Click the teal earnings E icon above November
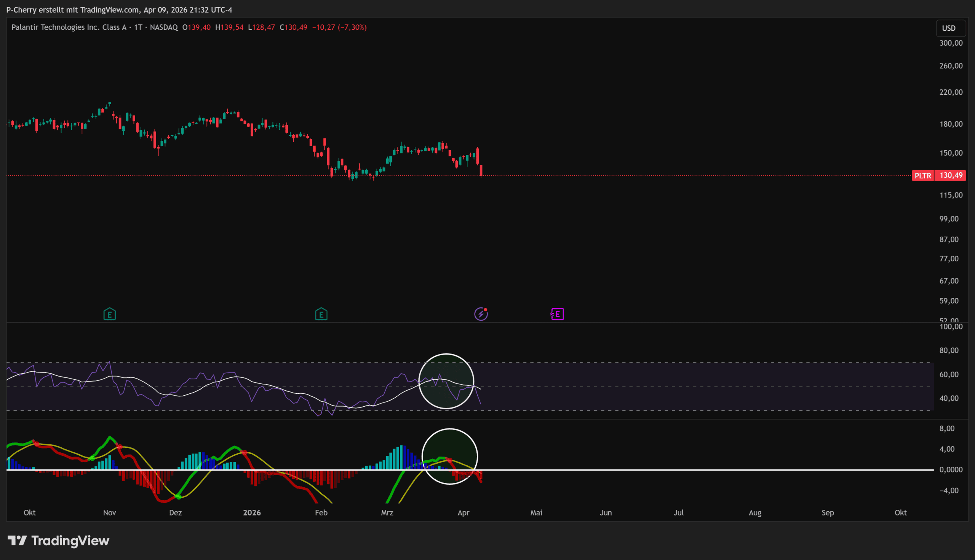This screenshot has width=975, height=560. [x=110, y=314]
